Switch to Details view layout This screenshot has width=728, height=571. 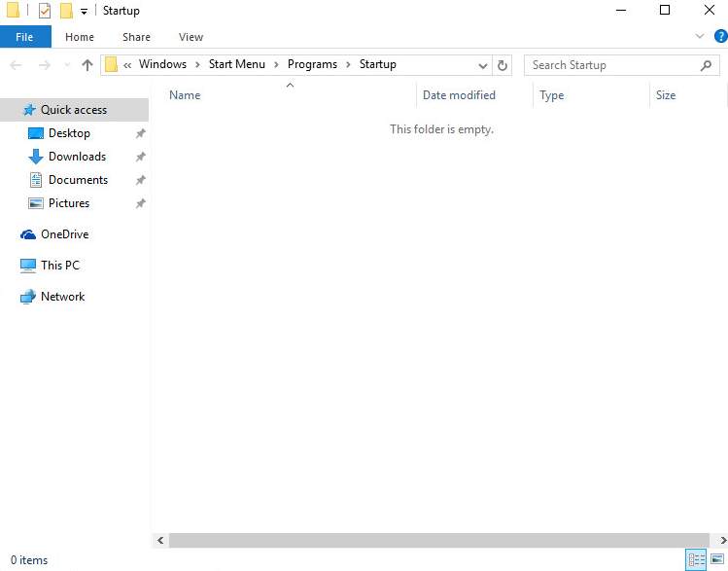tap(696, 560)
